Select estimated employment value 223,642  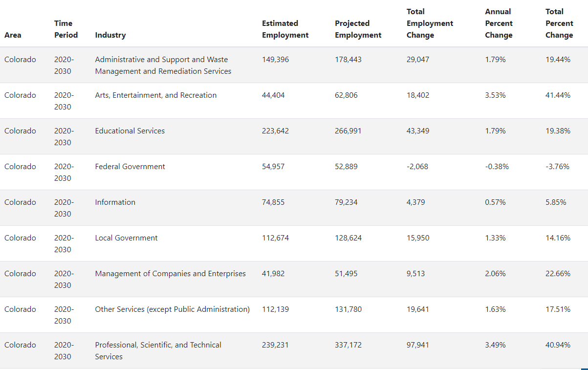tap(276, 131)
